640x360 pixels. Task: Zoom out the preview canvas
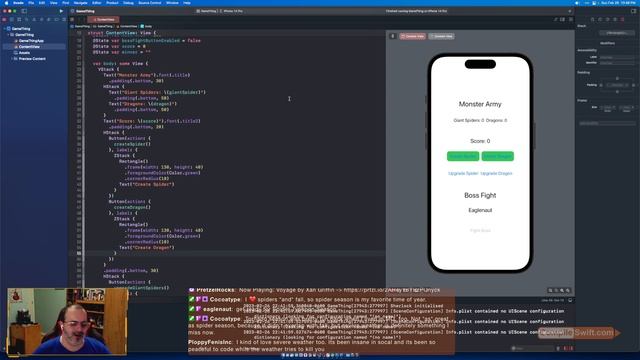point(550,290)
